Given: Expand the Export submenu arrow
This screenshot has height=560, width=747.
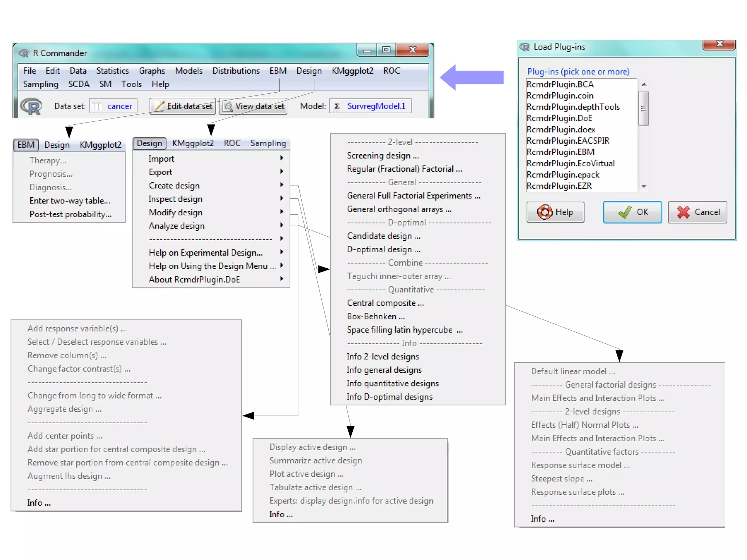Looking at the screenshot, I should 282,171.
